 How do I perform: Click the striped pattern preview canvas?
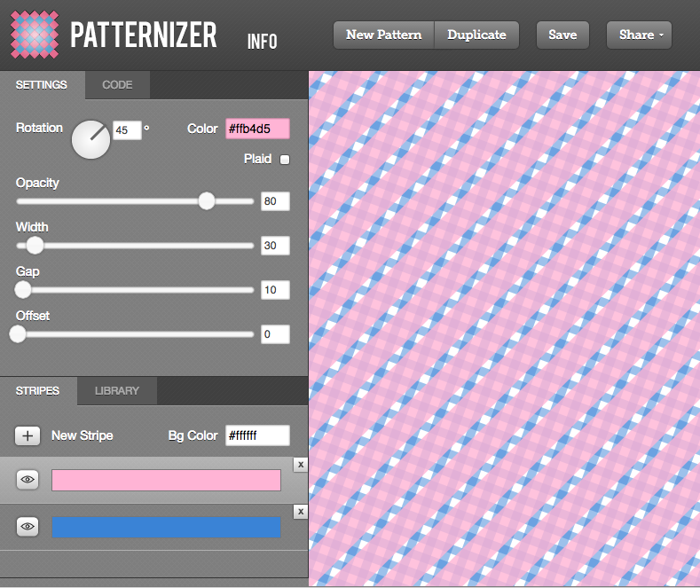pos(505,329)
